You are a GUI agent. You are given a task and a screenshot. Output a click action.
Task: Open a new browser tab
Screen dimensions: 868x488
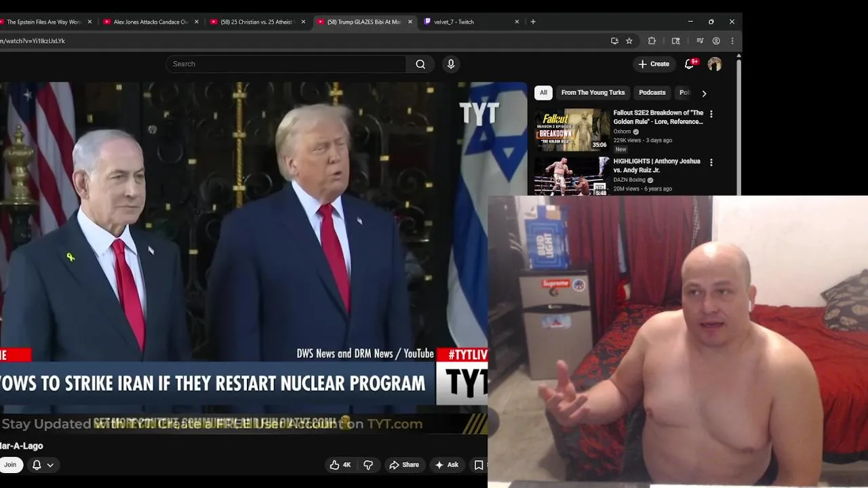pos(533,22)
